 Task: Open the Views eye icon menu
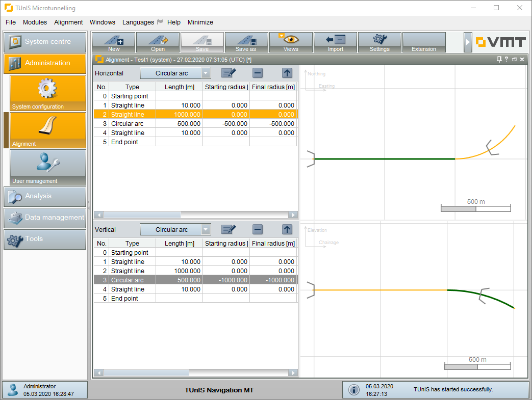coord(291,42)
